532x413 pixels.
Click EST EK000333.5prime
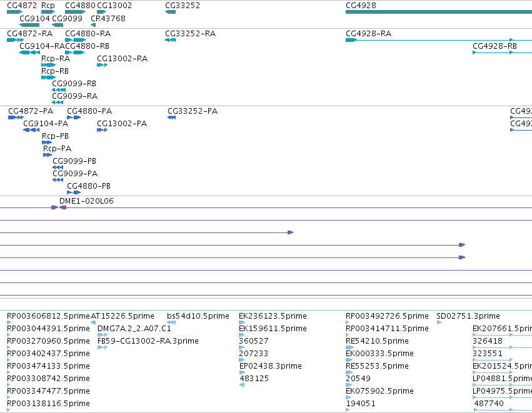coord(379,354)
